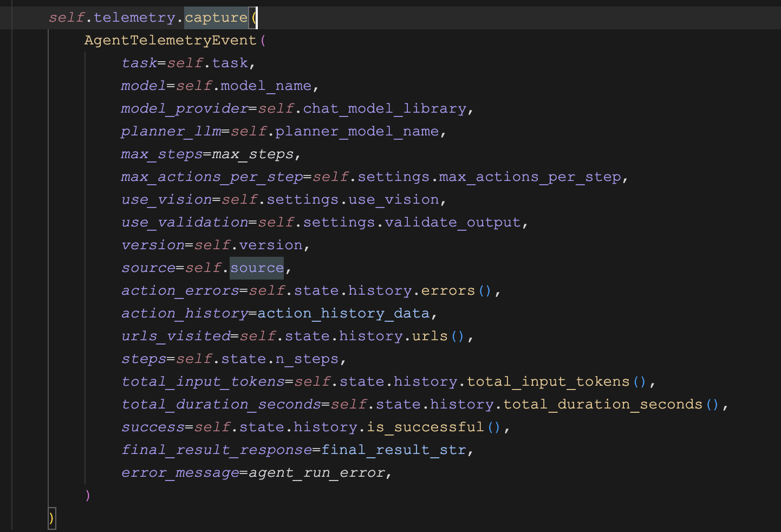The width and height of the screenshot is (781, 532).
Task: Click 'final_result_response' keyword argument name
Action: click(x=217, y=450)
